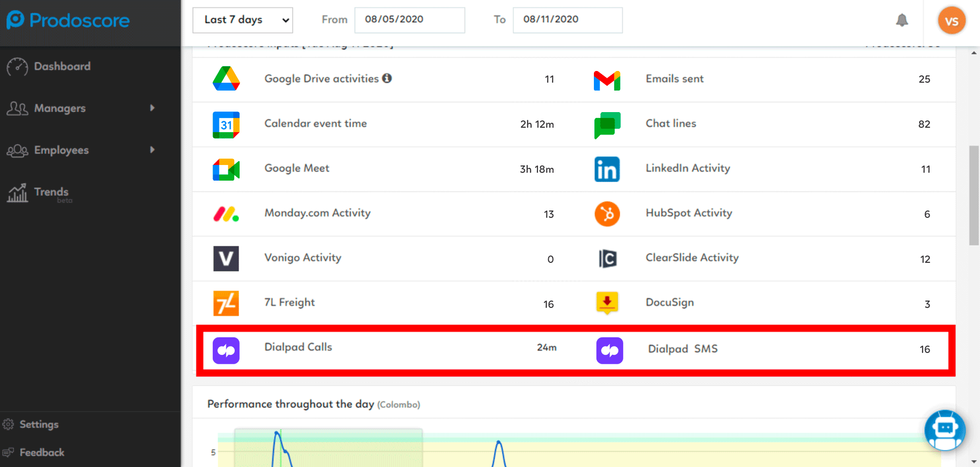Click ClearSlide Activity label
This screenshot has width=980, height=467.
tap(692, 257)
